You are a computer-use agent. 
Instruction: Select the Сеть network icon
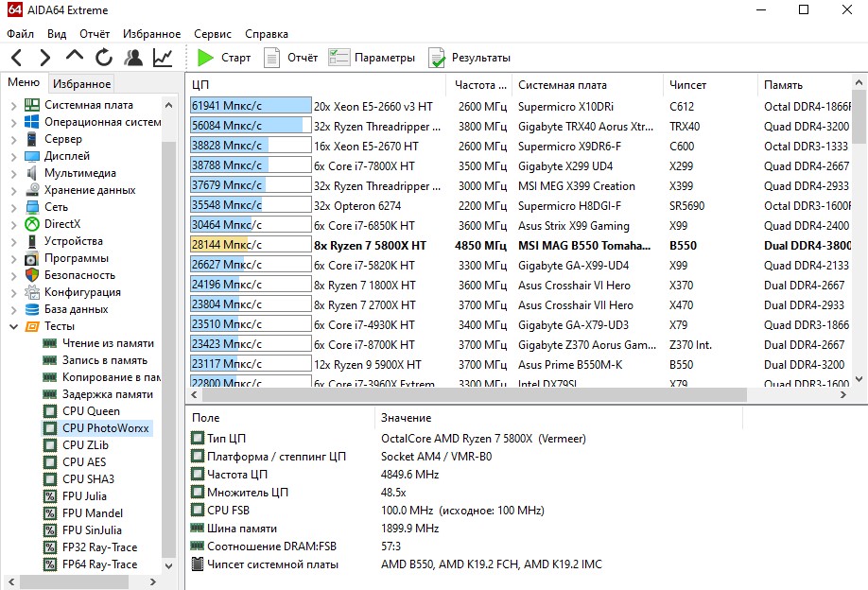(32, 207)
